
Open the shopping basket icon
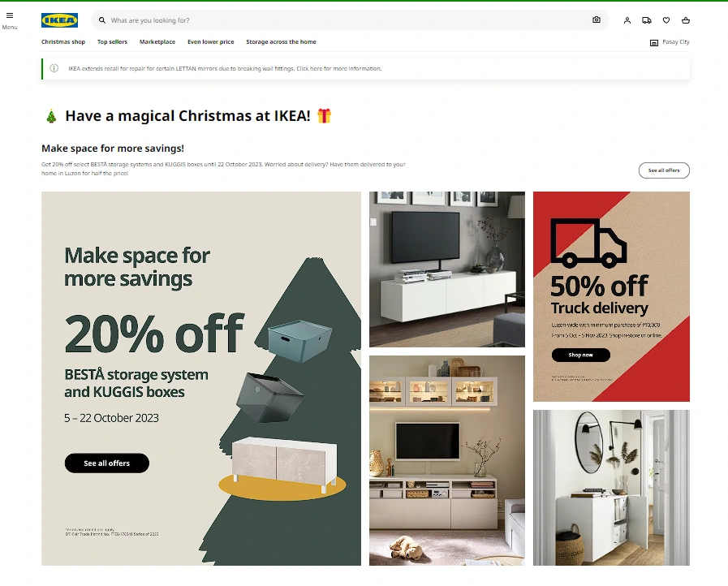tap(685, 20)
